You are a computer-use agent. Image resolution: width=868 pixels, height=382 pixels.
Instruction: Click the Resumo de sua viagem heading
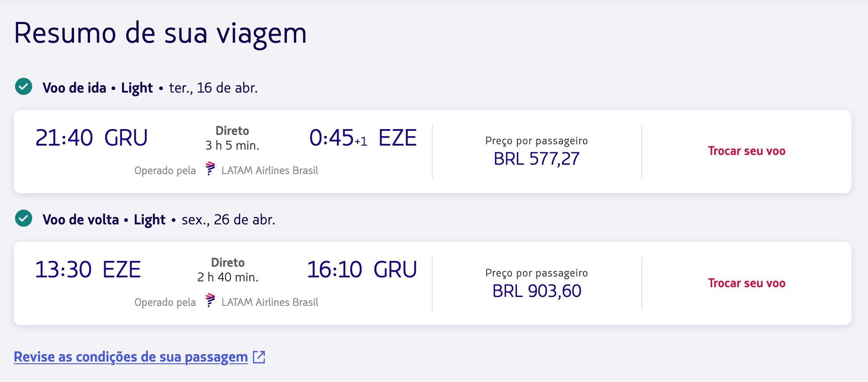[160, 33]
